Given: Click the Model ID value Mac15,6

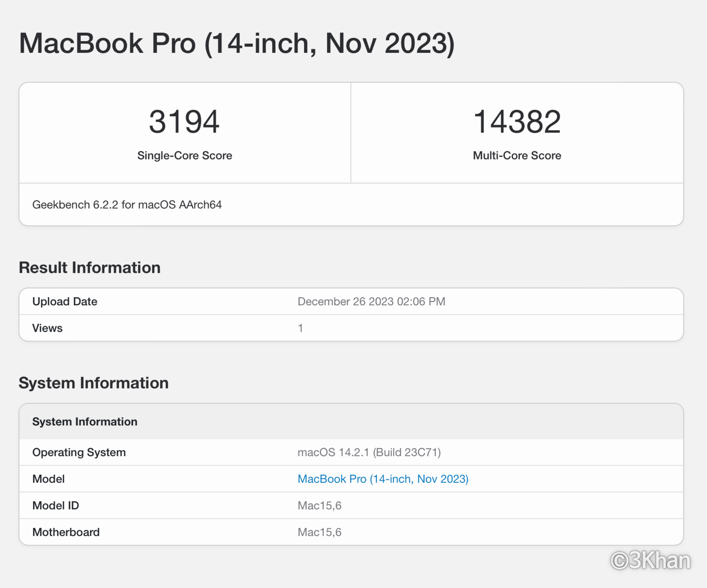Looking at the screenshot, I should pyautogui.click(x=319, y=505).
